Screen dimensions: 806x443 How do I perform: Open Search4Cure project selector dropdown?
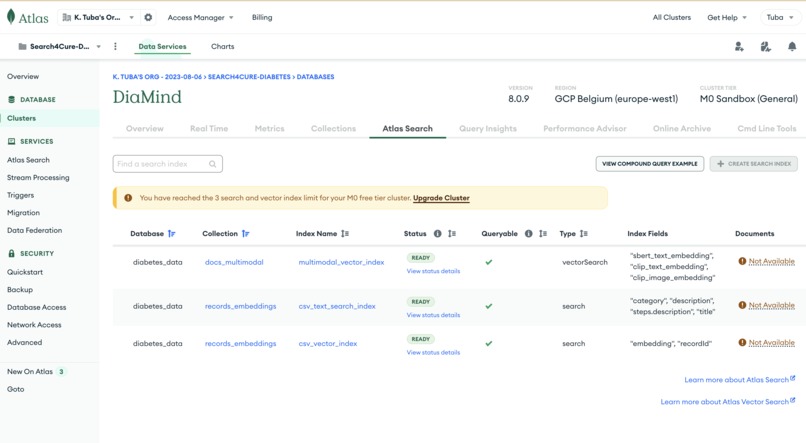coord(59,46)
